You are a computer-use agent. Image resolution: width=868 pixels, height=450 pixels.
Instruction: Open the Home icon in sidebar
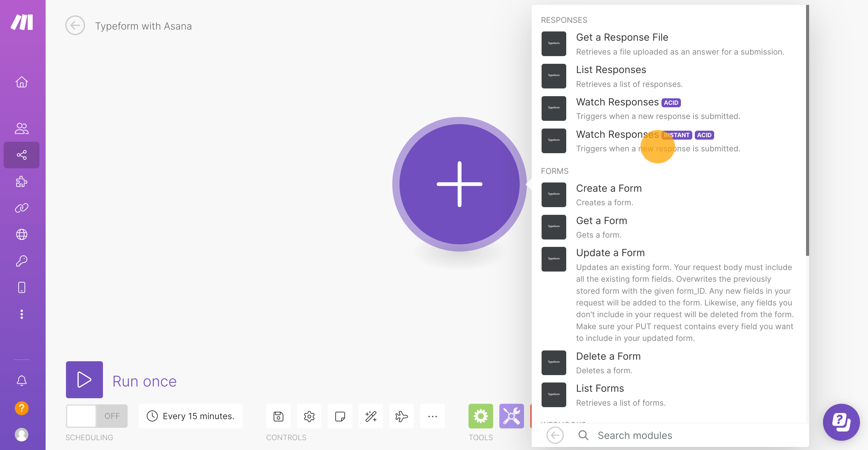(x=22, y=82)
